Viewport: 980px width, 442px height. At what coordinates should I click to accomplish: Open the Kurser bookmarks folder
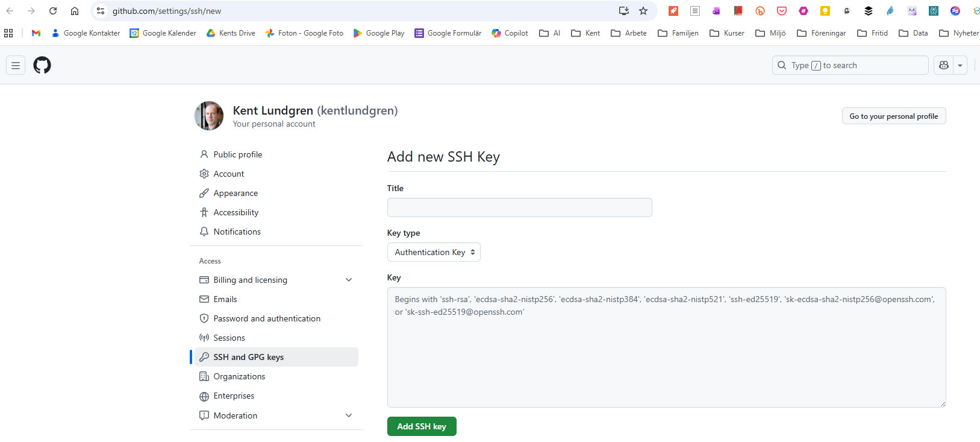point(727,33)
